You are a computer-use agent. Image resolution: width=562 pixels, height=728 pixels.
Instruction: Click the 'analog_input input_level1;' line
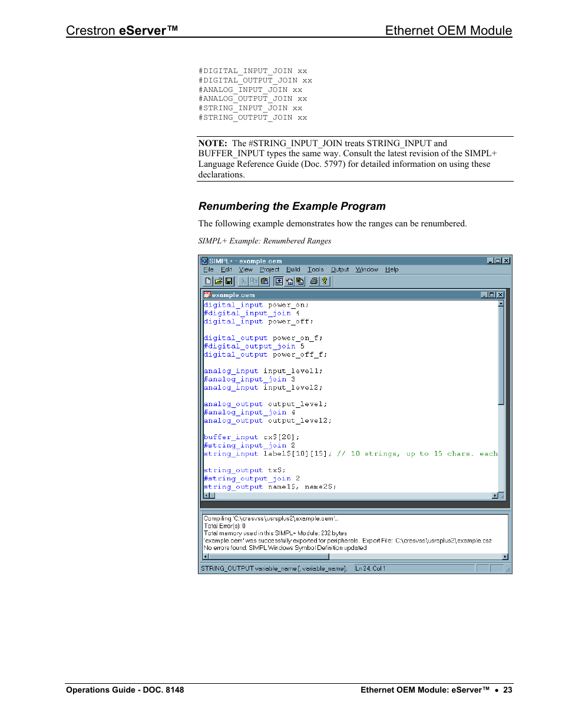click(x=263, y=371)
